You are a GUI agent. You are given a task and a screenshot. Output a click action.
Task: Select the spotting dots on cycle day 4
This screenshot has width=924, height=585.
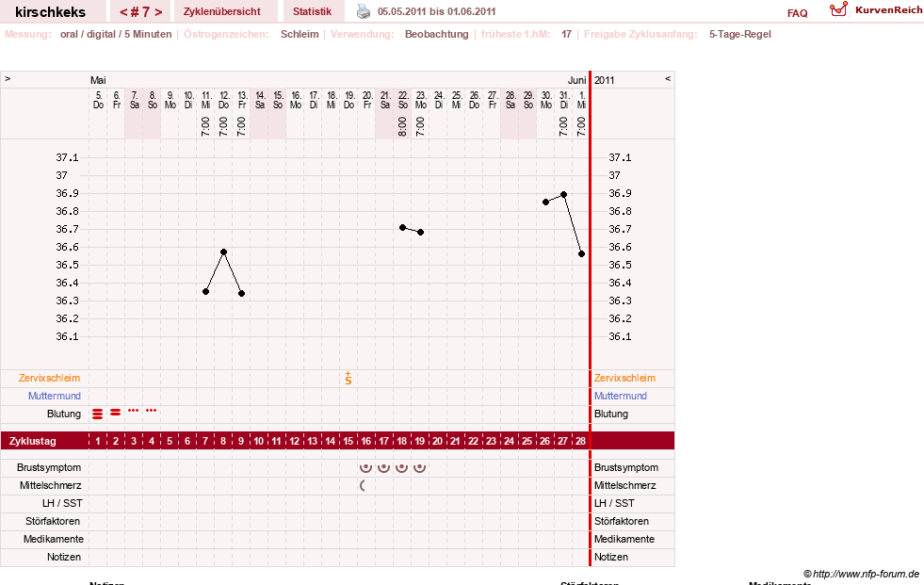click(152, 410)
